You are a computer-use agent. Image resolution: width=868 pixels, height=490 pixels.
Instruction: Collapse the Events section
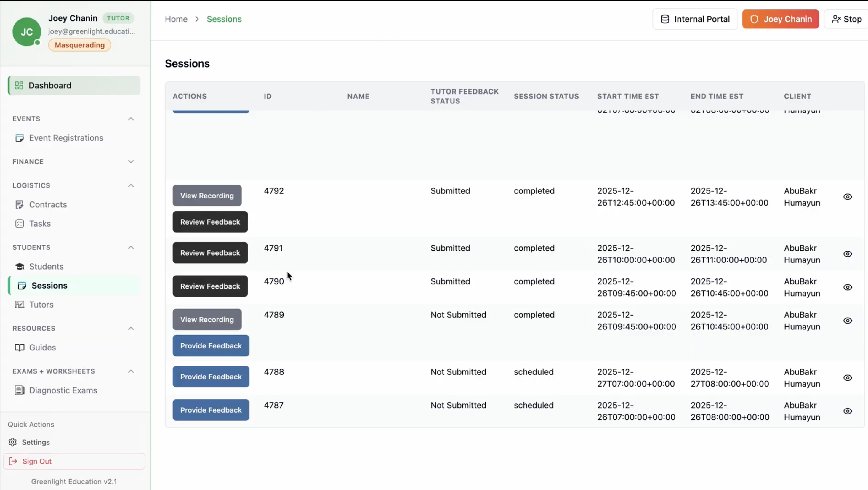pyautogui.click(x=131, y=119)
